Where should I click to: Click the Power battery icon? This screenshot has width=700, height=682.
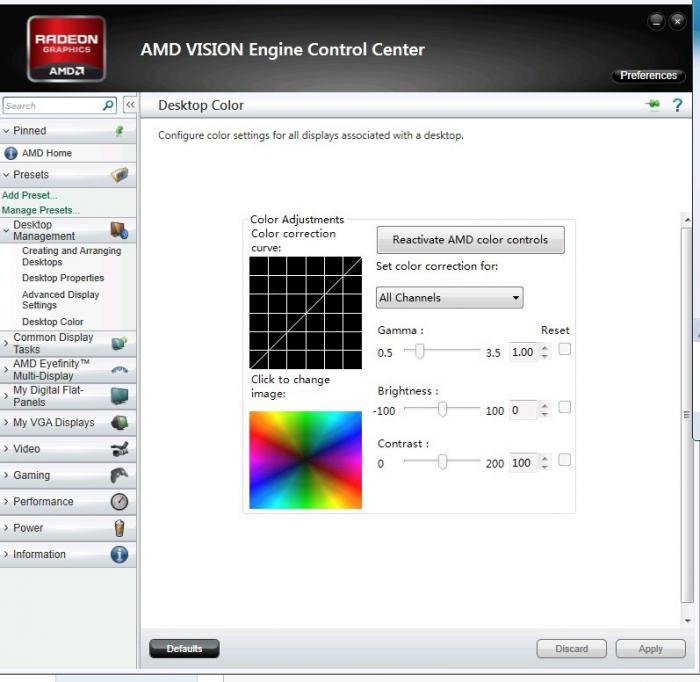(x=119, y=528)
